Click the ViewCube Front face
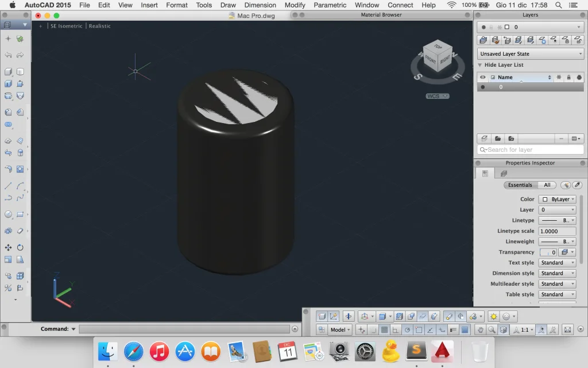 coord(430,60)
